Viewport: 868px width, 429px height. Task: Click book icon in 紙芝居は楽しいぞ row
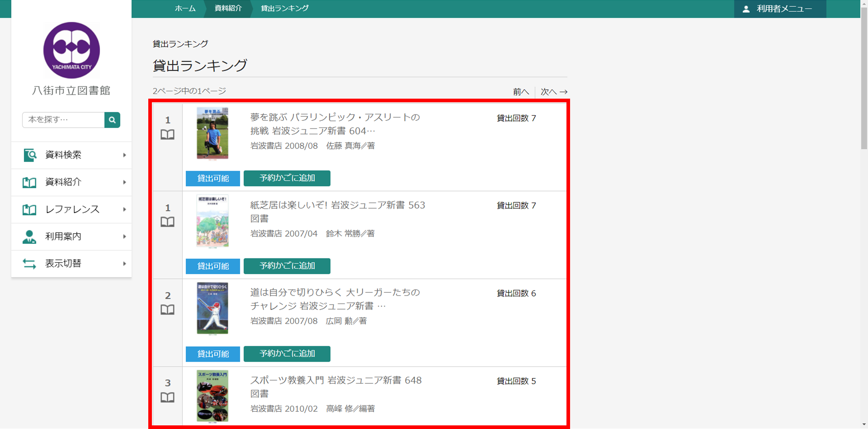[x=168, y=222]
